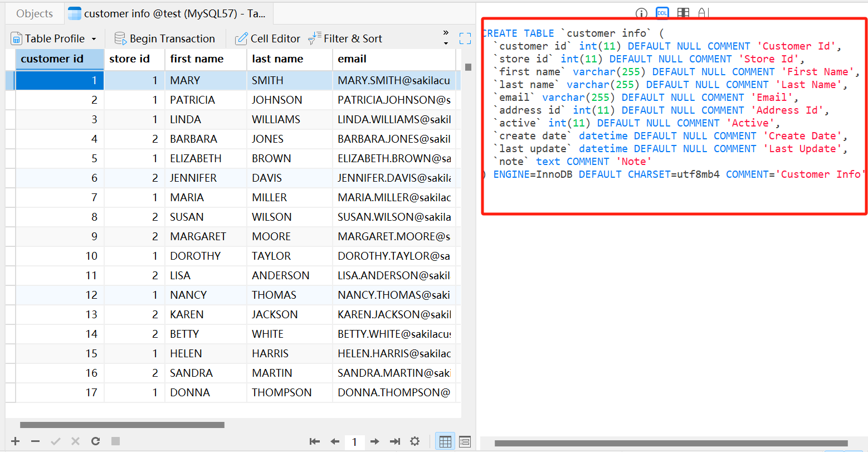Select the MARY first name cell
Image resolution: width=868 pixels, height=452 pixels.
pos(206,80)
